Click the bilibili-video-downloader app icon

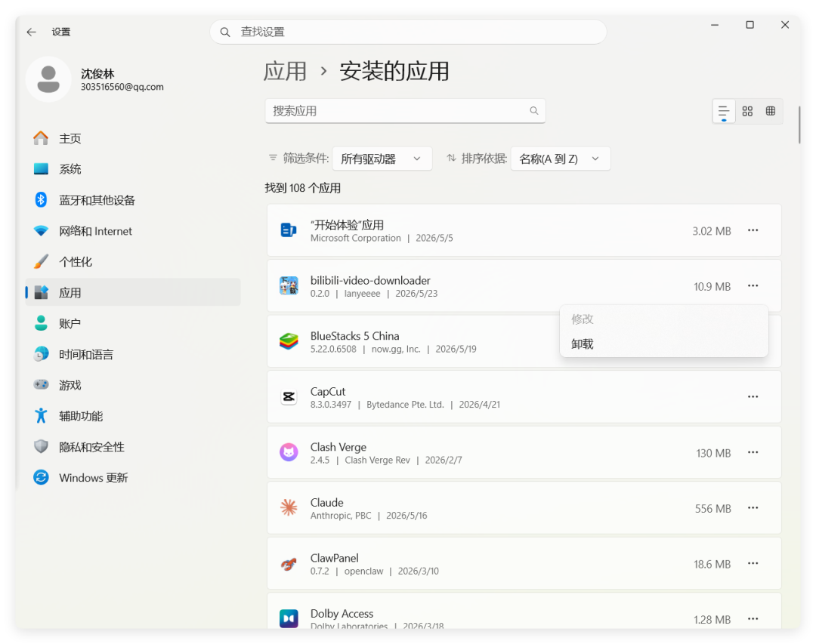click(289, 286)
